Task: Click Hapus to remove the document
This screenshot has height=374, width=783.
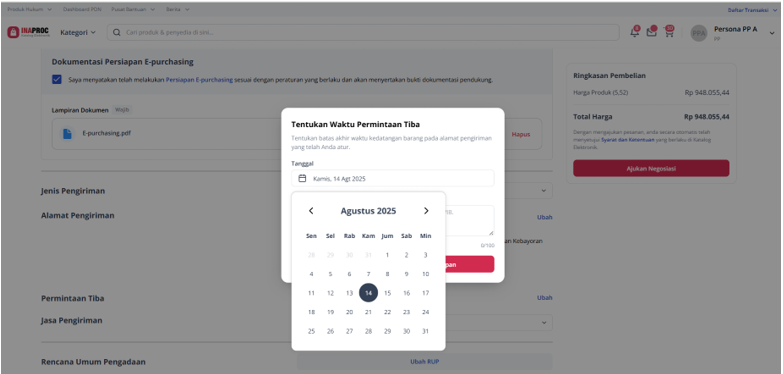Action: (x=521, y=134)
